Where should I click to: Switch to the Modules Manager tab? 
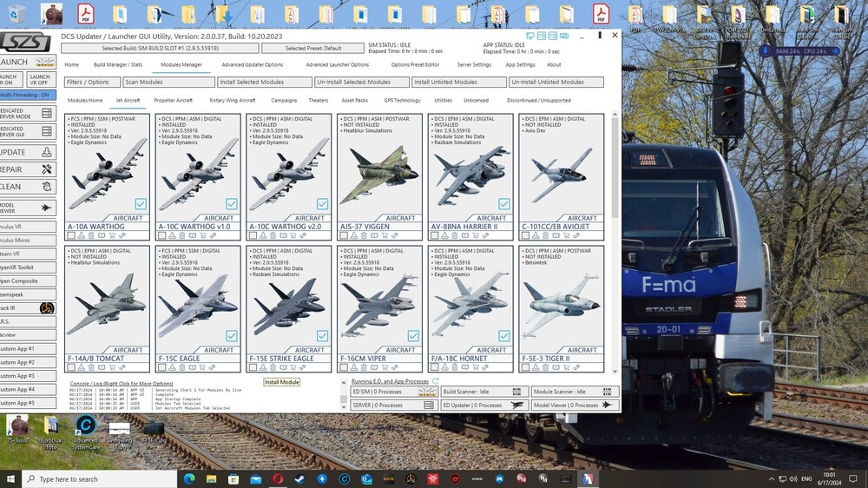pyautogui.click(x=181, y=65)
